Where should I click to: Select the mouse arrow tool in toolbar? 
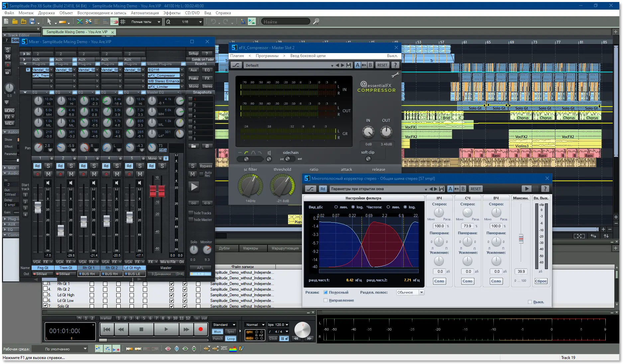click(49, 21)
